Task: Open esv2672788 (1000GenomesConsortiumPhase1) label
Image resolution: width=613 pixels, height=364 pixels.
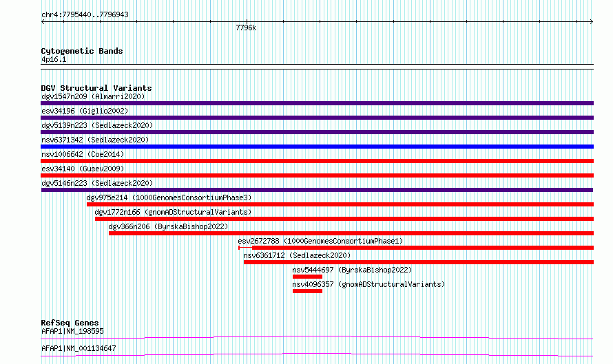Action: pos(320,241)
